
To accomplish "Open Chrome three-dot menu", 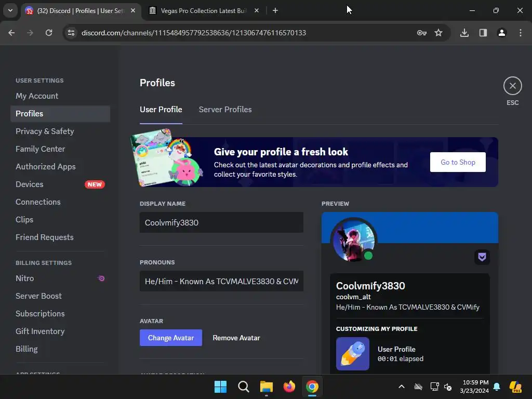I will (x=521, y=33).
